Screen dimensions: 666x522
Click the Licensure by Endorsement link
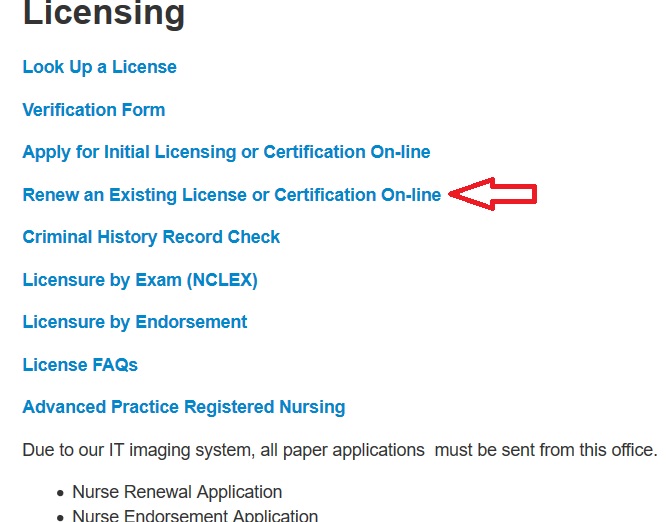pyautogui.click(x=135, y=322)
